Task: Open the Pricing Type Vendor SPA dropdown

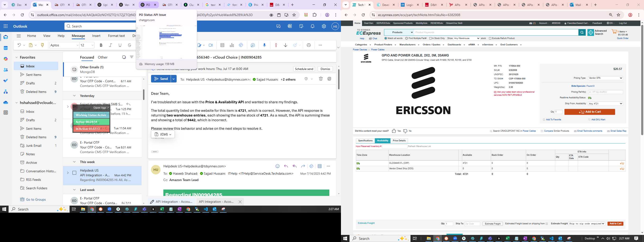Action: [x=605, y=78]
